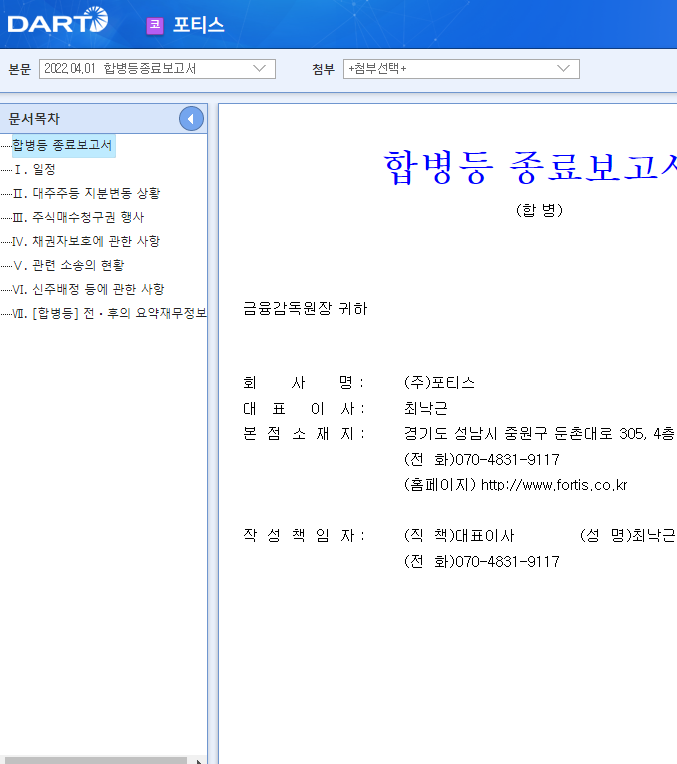Collapse the 문서목차 panel with the arrow button
Screen dimensions: 677x764
pos(191,118)
